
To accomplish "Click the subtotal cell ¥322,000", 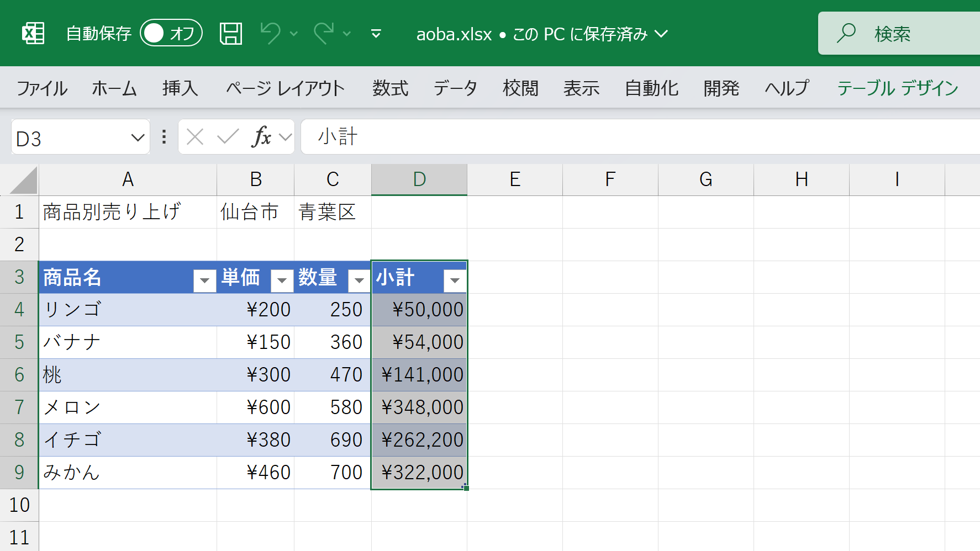I will tap(419, 473).
